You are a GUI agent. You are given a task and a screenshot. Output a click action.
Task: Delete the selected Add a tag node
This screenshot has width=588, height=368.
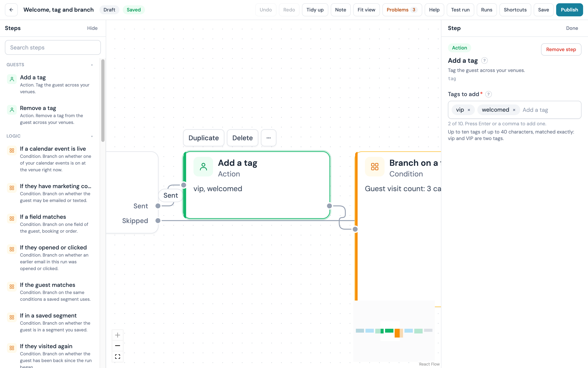pyautogui.click(x=243, y=138)
